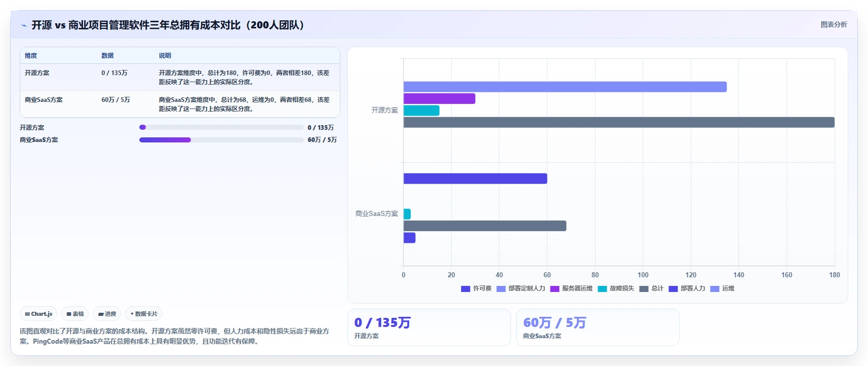Select the 数据卡片 tag chip
This screenshot has width=868, height=366.
(x=144, y=314)
